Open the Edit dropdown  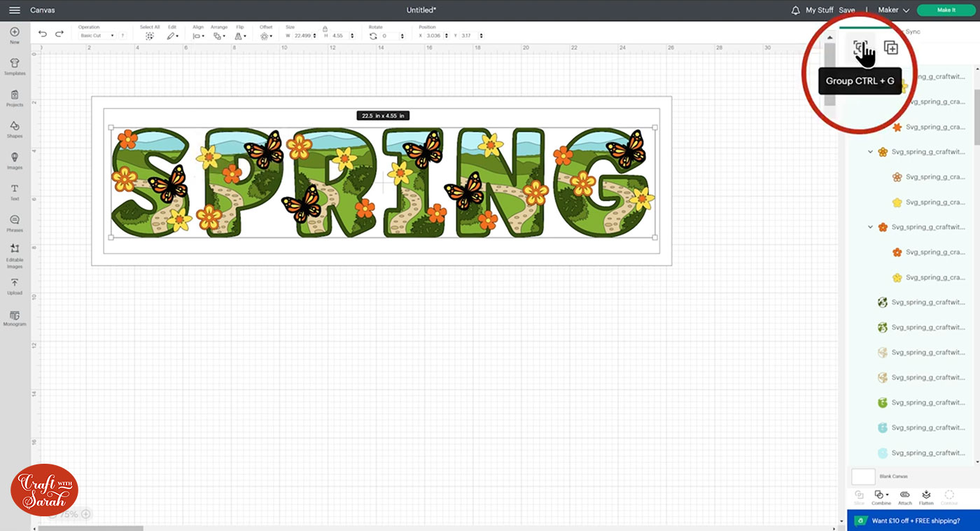(172, 36)
